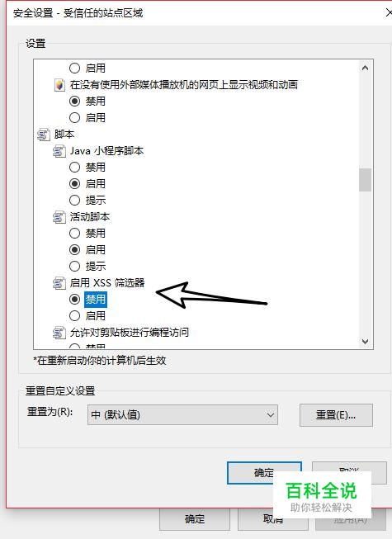Click the Java 小程序脚本 script icon
Screen dimensions: 392x539
[59, 151]
